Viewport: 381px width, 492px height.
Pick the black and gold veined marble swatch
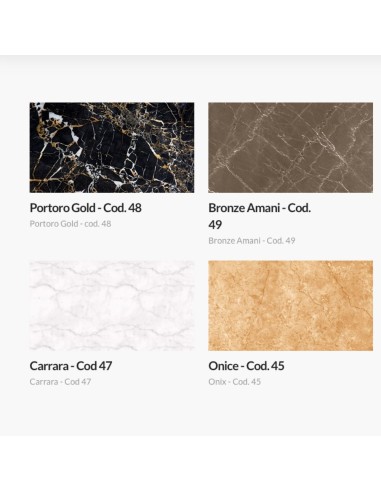tap(112, 147)
